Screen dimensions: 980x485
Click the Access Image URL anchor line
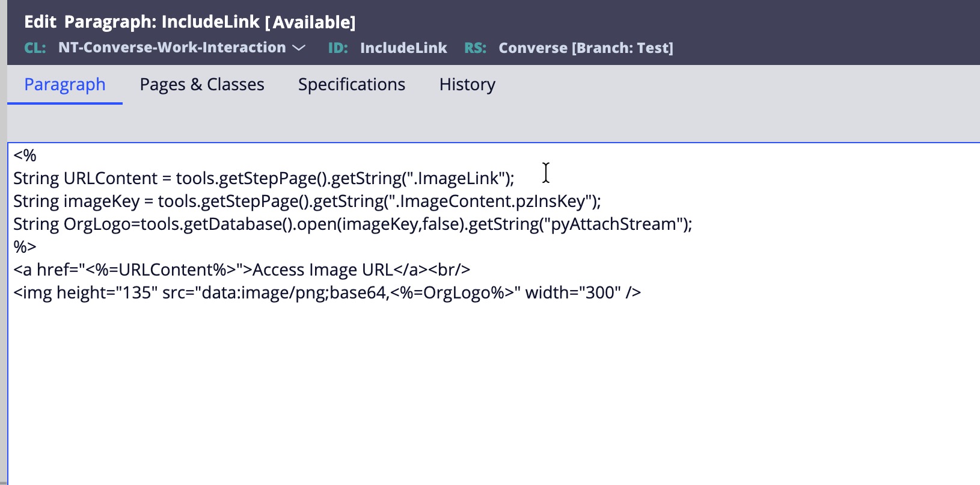[x=242, y=270]
